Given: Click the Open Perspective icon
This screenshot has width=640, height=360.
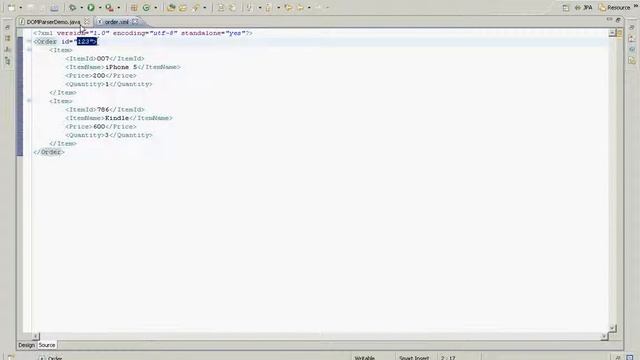Looking at the screenshot, I should pyautogui.click(x=566, y=8).
